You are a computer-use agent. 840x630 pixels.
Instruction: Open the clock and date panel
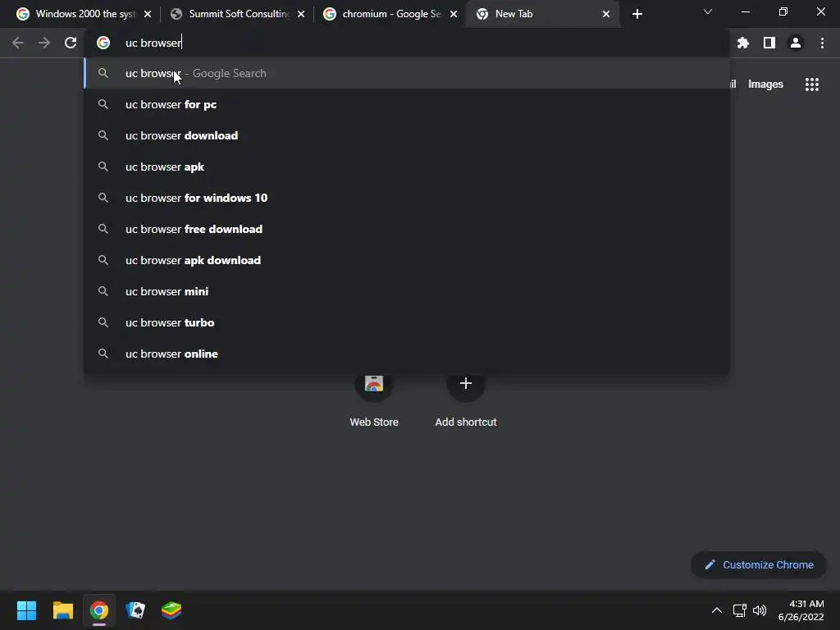(x=801, y=610)
